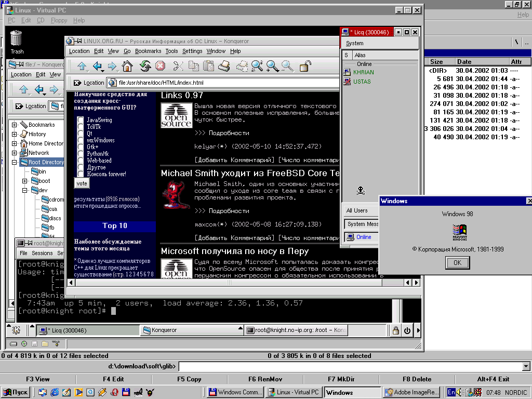Click the F5 Copy button

tap(189, 379)
